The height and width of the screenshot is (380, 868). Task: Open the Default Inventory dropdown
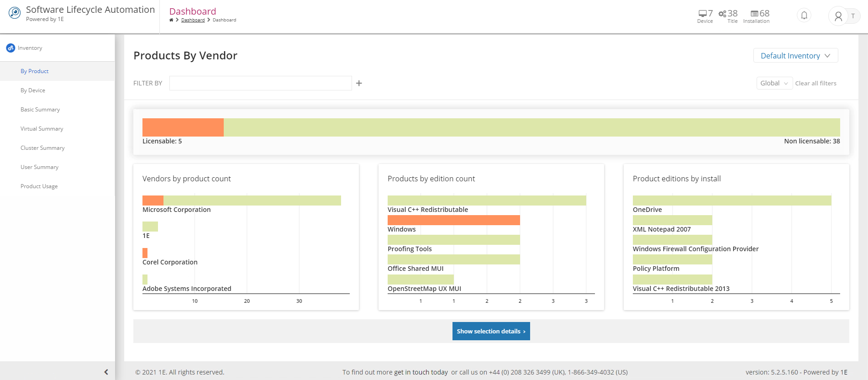795,56
